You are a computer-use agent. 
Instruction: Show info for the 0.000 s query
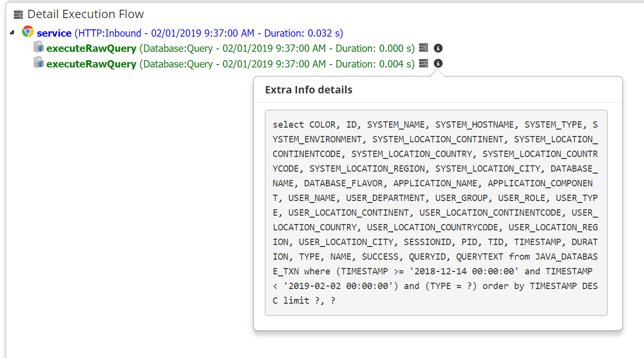438,48
